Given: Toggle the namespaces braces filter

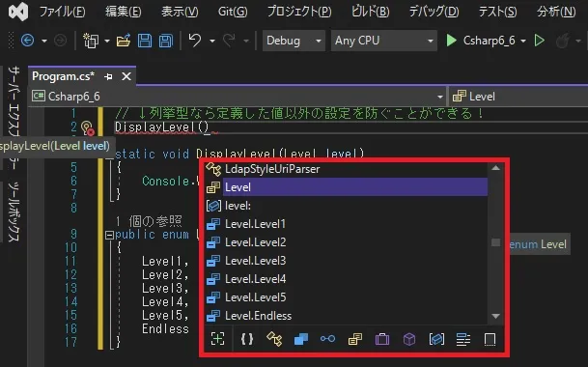Looking at the screenshot, I should click(x=247, y=339).
